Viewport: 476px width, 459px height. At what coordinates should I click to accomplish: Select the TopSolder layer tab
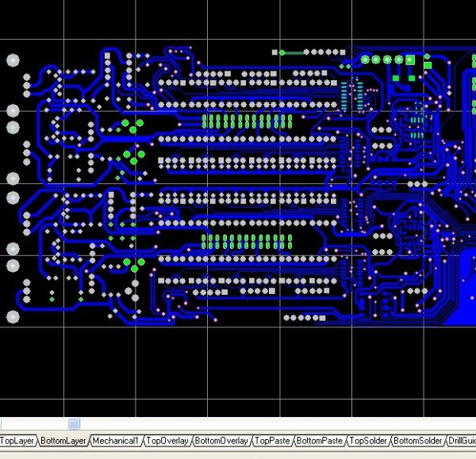coord(368,441)
